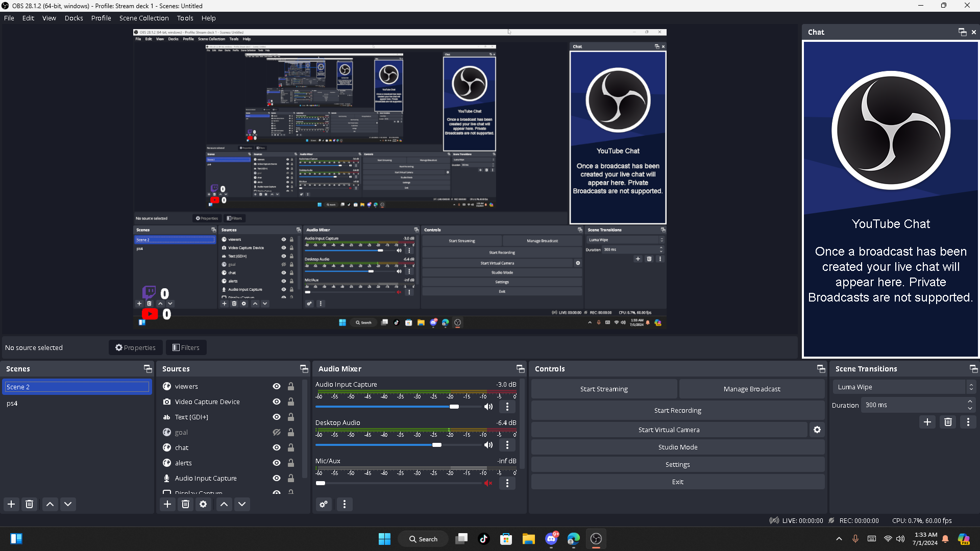Toggle visibility of viewers source
This screenshot has height=551, width=980.
277,387
